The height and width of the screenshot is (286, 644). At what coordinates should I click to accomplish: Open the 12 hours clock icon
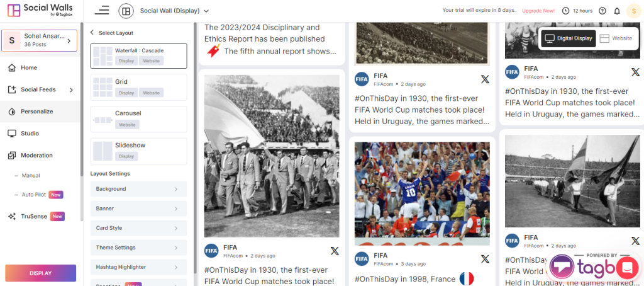coord(565,11)
